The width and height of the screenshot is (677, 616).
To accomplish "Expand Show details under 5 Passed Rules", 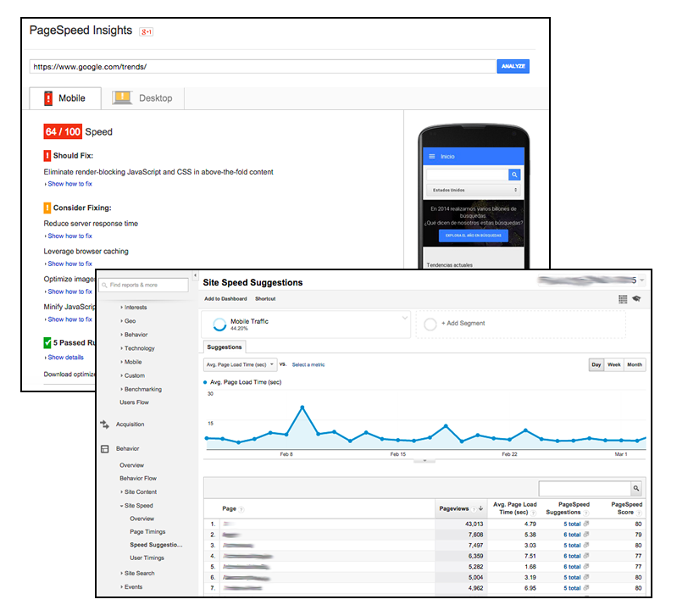I will coord(65,358).
